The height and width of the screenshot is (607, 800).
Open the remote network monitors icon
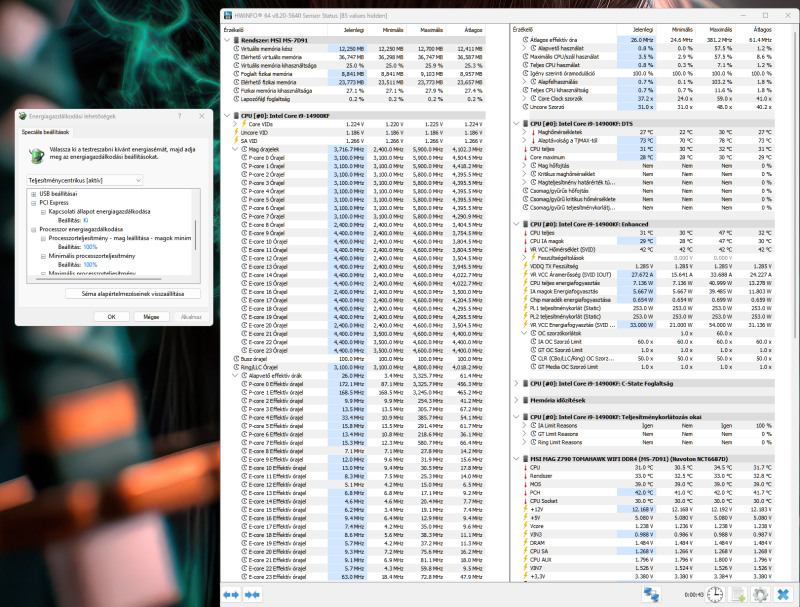tap(651, 594)
